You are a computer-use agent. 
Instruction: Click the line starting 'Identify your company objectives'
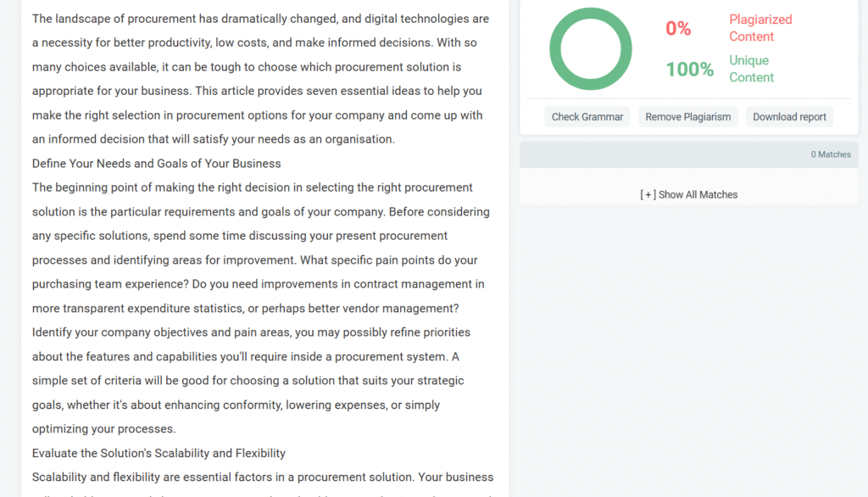pyautogui.click(x=251, y=332)
